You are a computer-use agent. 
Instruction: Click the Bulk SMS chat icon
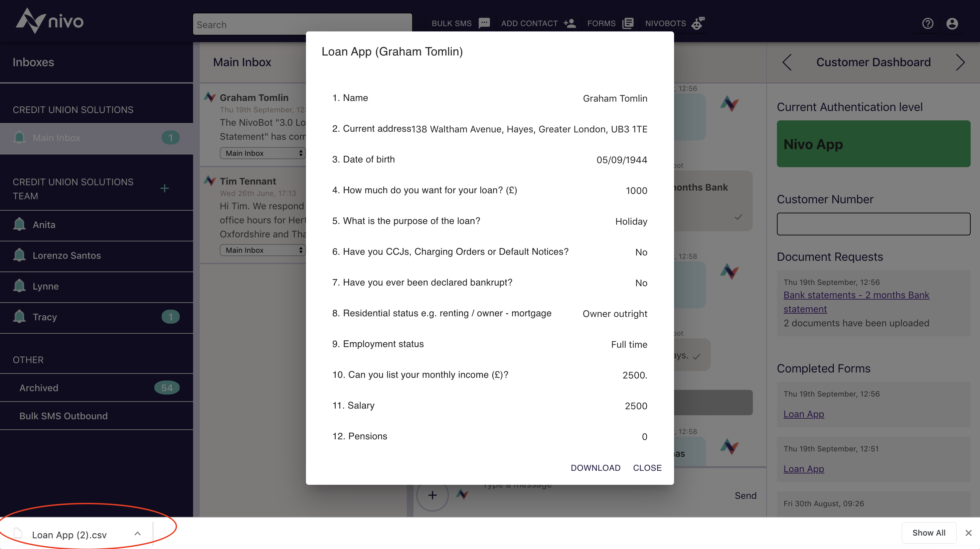coord(484,23)
